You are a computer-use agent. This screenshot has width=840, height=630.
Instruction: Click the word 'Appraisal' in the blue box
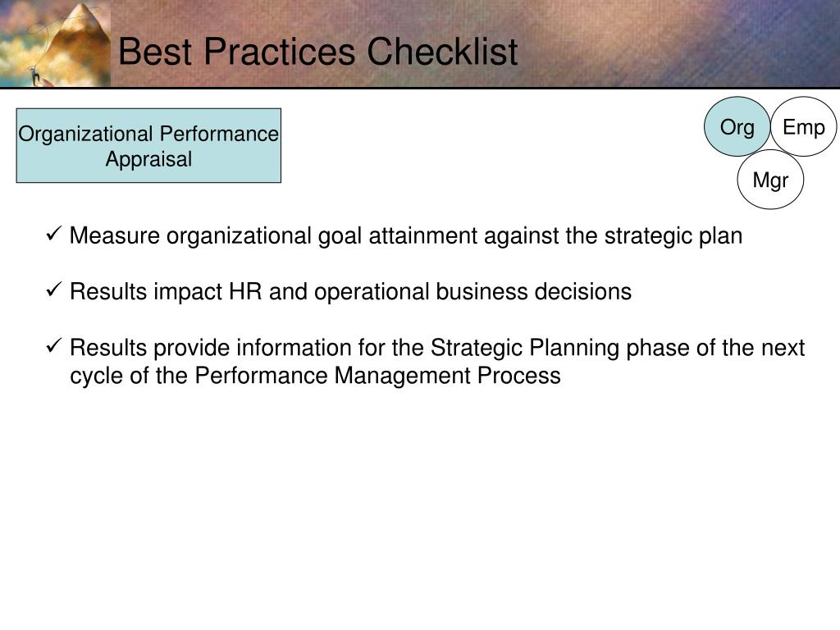coord(148,160)
